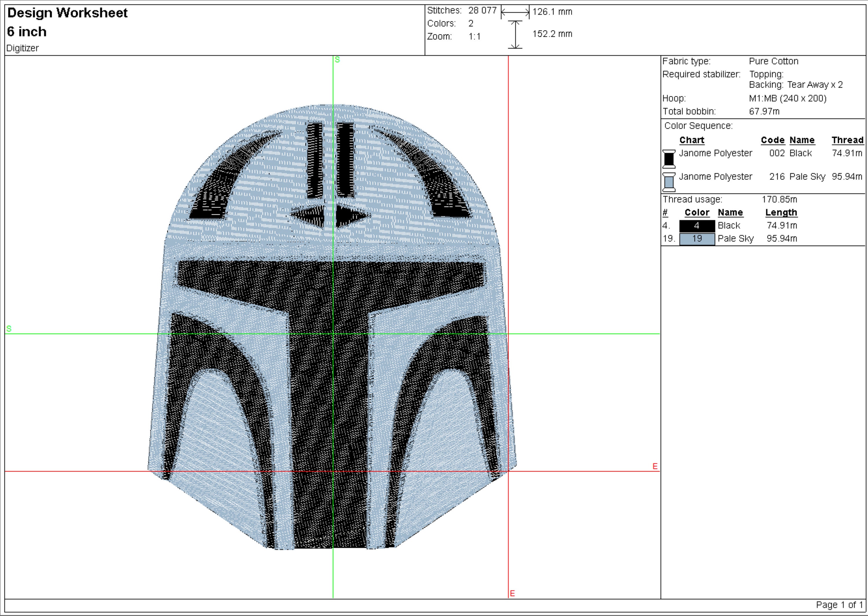This screenshot has width=868, height=616.
Task: Expand the Color Sequence section
Action: pos(698,126)
